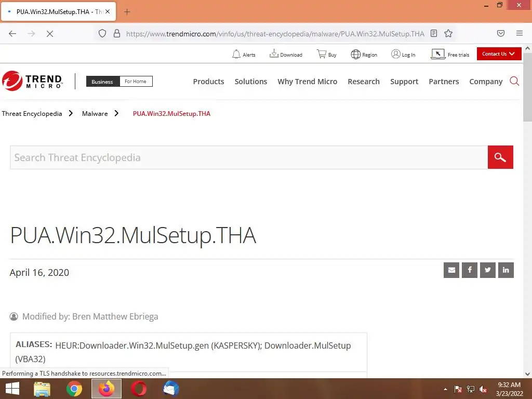Bookmark this page with the star icon

[448, 33]
